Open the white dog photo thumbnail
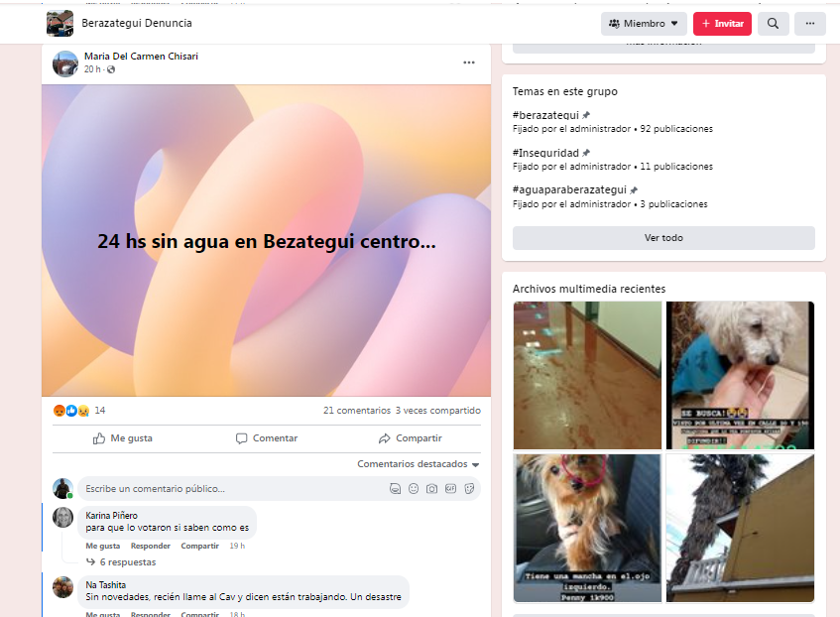The height and width of the screenshot is (617, 840). 740,375
